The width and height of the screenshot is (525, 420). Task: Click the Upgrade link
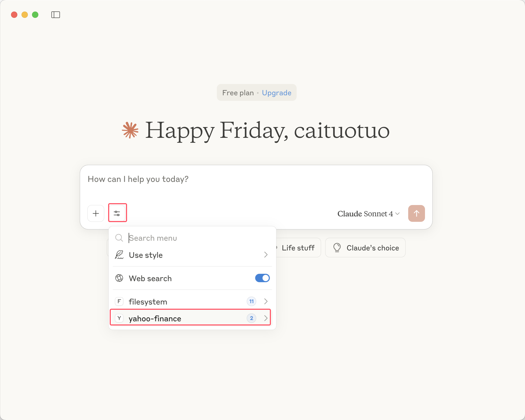[x=276, y=93]
